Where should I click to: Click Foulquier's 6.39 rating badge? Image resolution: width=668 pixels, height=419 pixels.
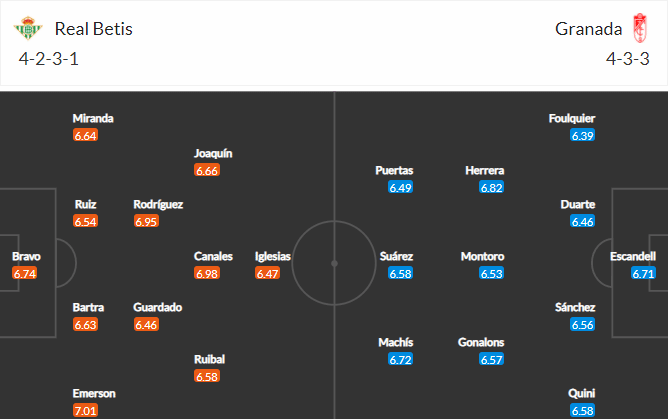pyautogui.click(x=582, y=135)
